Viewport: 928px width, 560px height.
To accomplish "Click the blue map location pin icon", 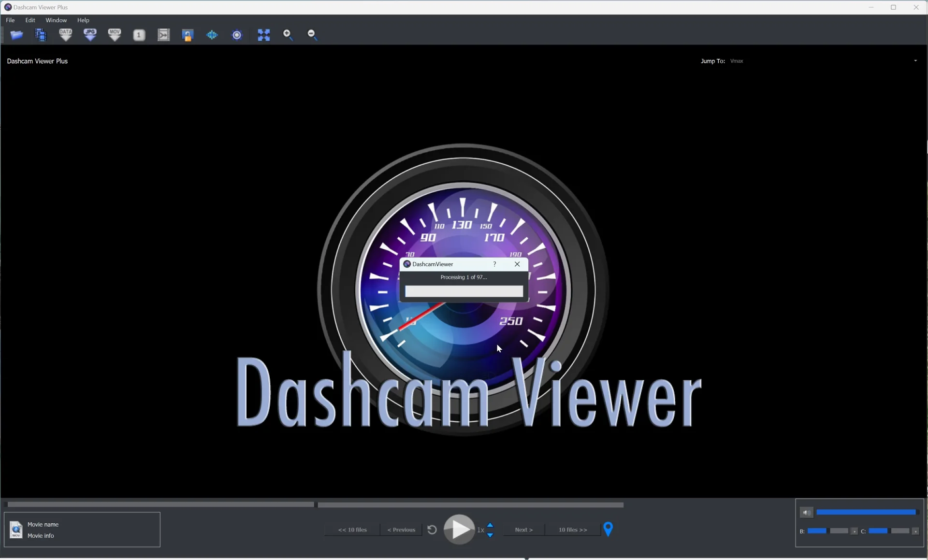I will pos(609,529).
